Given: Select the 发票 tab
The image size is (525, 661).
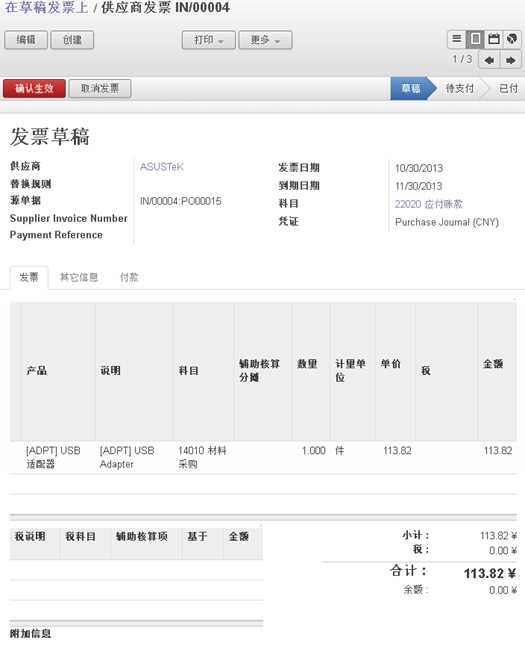Looking at the screenshot, I should tap(29, 277).
